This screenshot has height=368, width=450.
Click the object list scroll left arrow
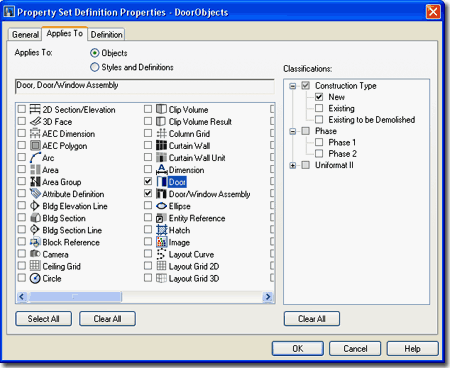click(22, 296)
